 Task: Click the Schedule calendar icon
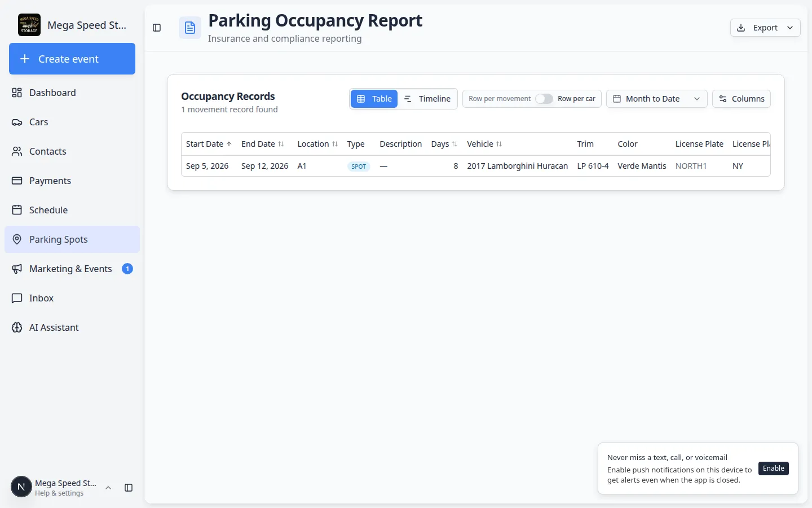[17, 210]
